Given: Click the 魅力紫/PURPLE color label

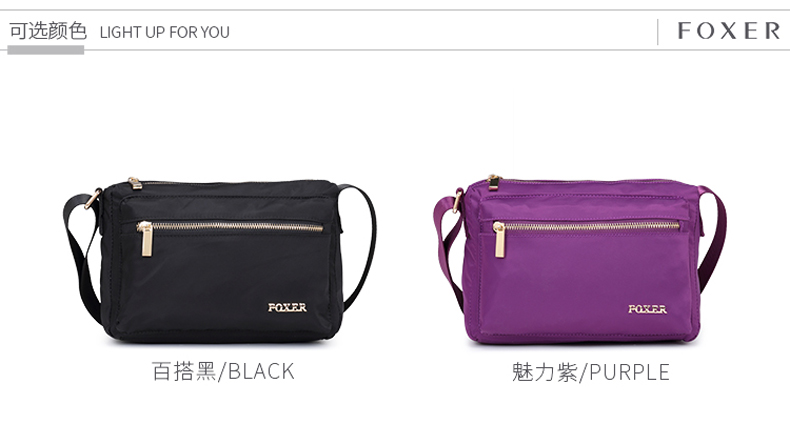Looking at the screenshot, I should pos(590,372).
